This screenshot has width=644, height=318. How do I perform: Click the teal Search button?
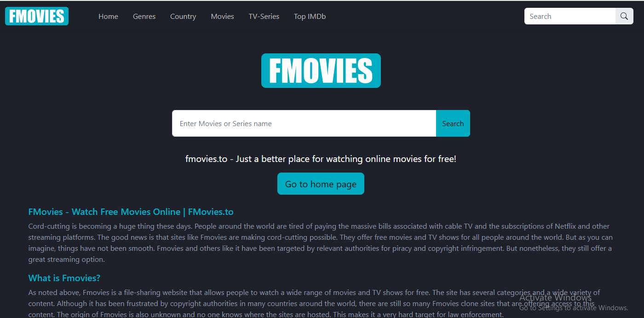coord(453,123)
